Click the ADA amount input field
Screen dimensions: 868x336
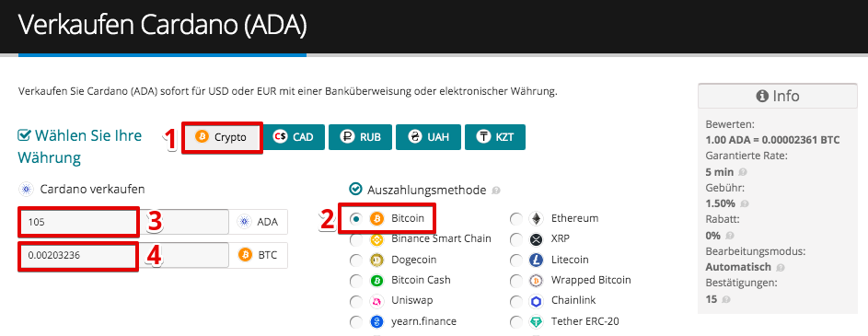point(124,222)
